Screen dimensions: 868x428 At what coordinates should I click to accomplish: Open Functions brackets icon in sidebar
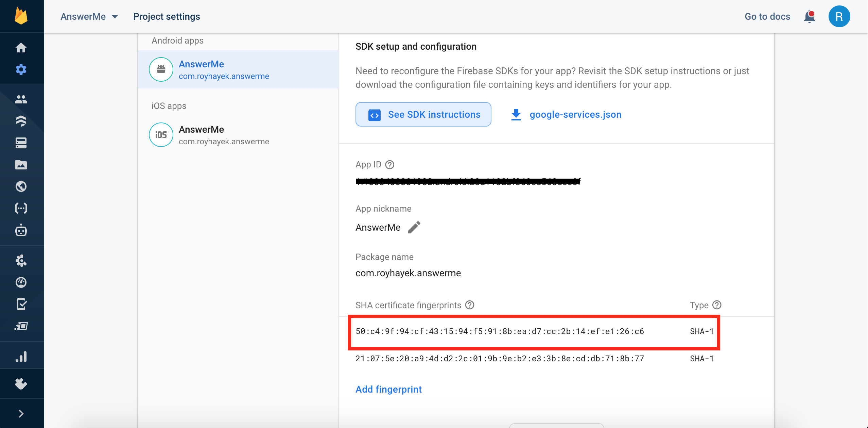pyautogui.click(x=21, y=208)
